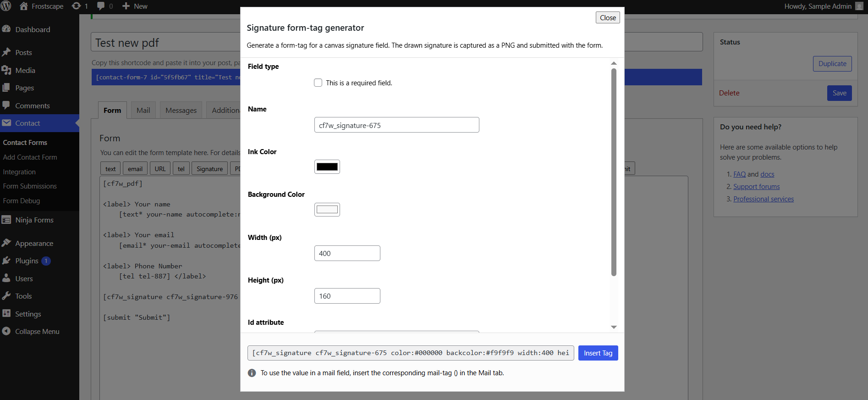Switch to the Form tab
This screenshot has height=400, width=868.
point(112,110)
